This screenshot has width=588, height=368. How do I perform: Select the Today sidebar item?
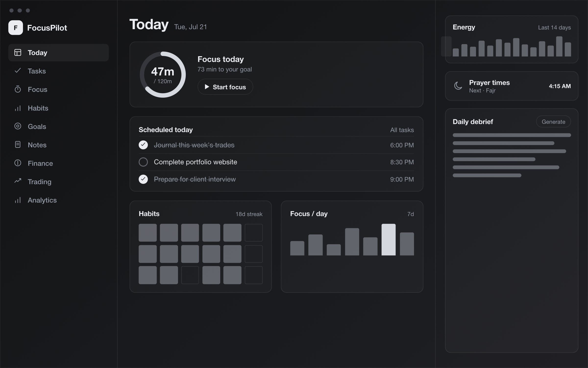(59, 53)
